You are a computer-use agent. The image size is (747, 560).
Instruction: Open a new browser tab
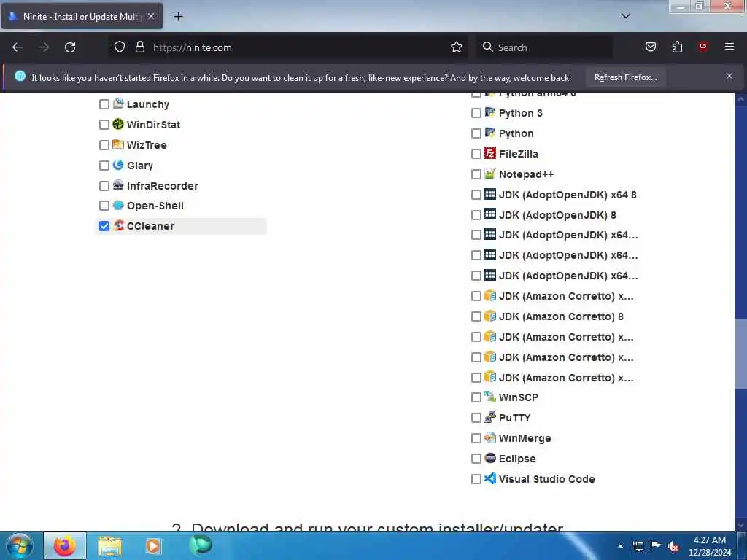point(178,17)
